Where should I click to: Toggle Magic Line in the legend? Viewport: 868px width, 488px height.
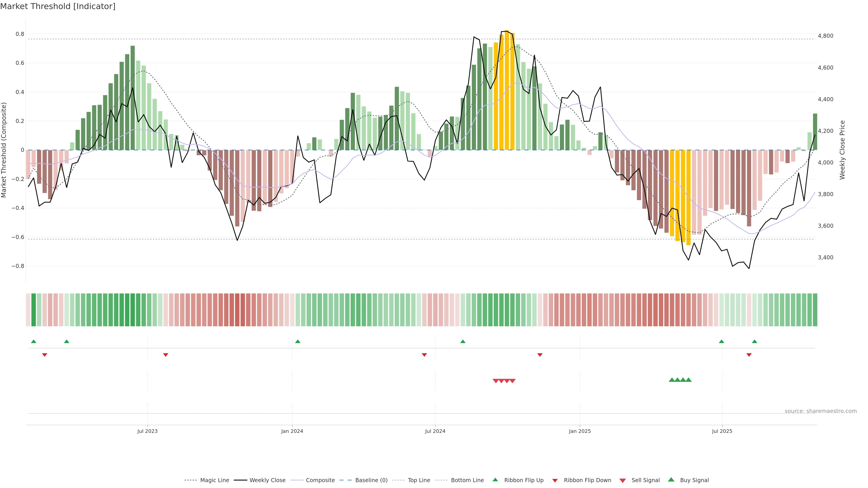[214, 480]
